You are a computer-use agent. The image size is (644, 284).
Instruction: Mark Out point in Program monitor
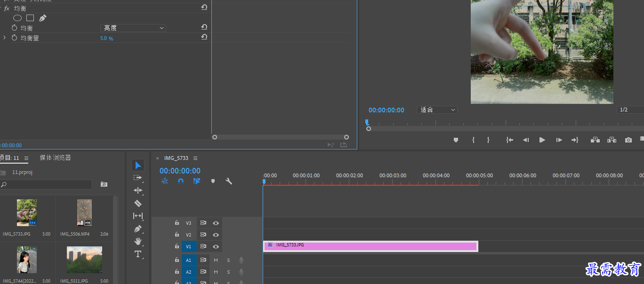tap(488, 140)
